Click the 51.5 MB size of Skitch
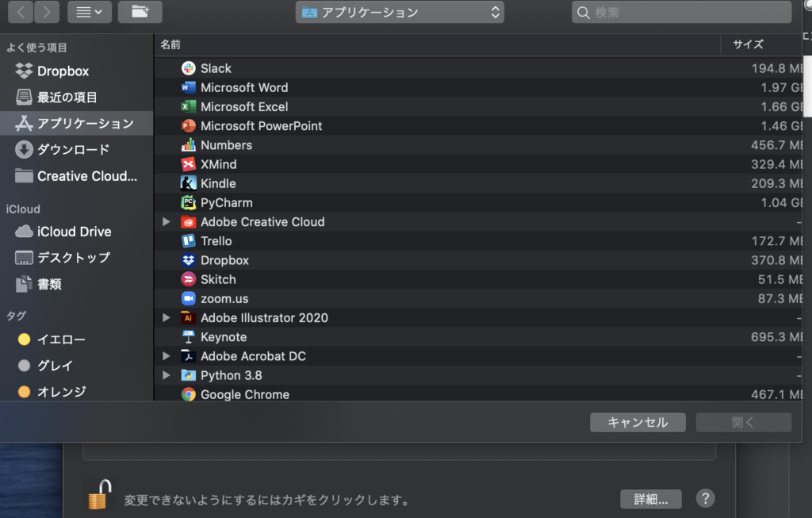812x518 pixels. click(780, 279)
